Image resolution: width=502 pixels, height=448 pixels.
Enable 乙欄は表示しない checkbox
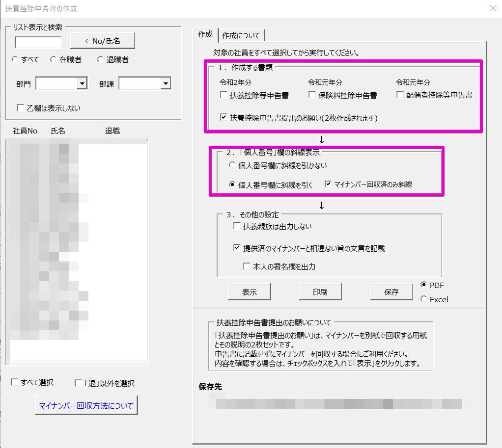click(x=21, y=108)
